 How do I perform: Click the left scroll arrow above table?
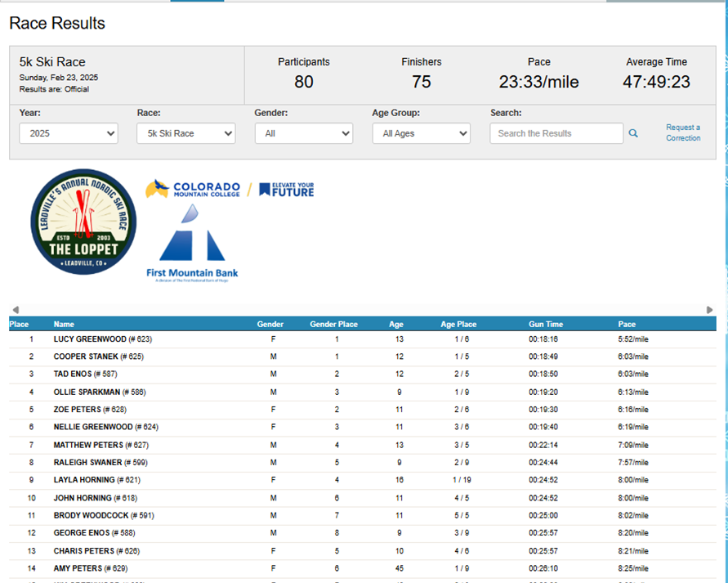click(15, 310)
